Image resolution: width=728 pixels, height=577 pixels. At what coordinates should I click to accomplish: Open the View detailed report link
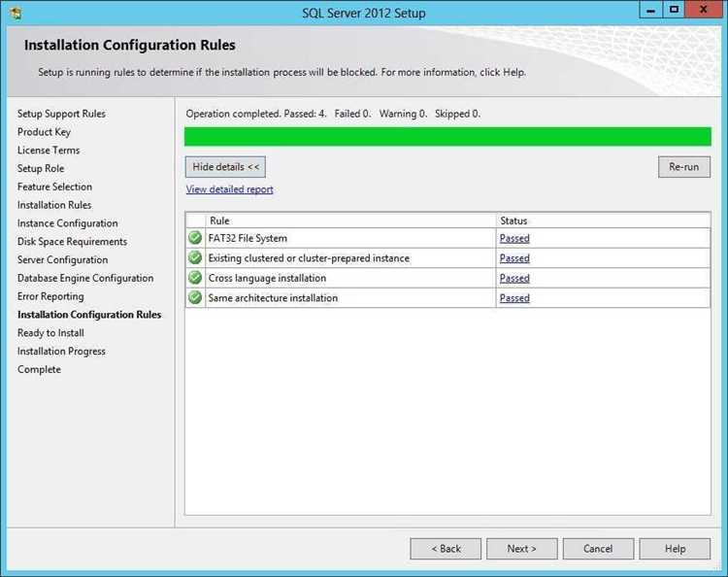tap(229, 189)
